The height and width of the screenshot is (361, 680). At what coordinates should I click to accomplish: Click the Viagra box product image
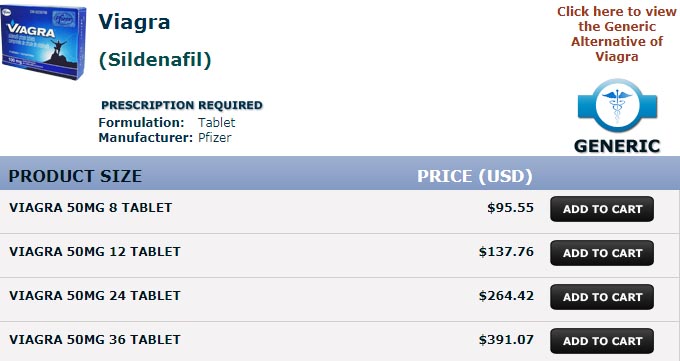[43, 42]
